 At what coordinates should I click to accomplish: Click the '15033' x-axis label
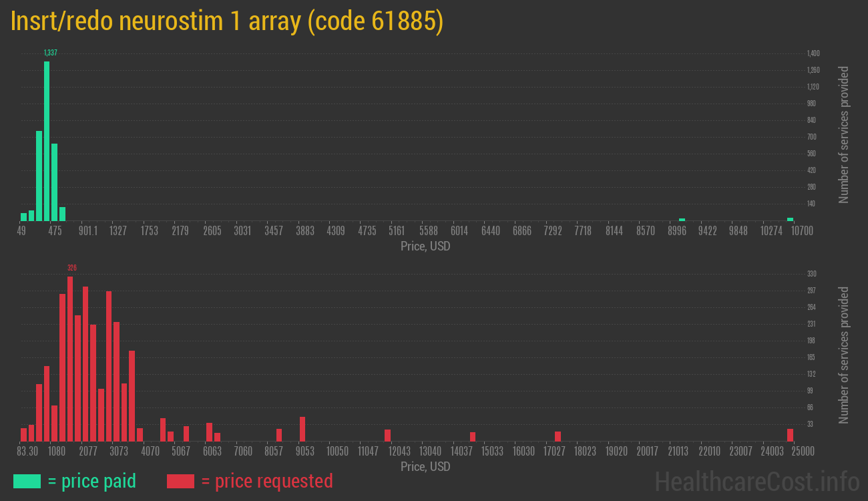pyautogui.click(x=492, y=451)
